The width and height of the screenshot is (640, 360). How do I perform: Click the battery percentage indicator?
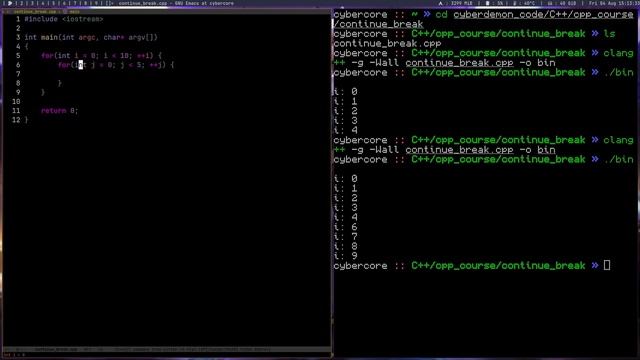[494, 3]
